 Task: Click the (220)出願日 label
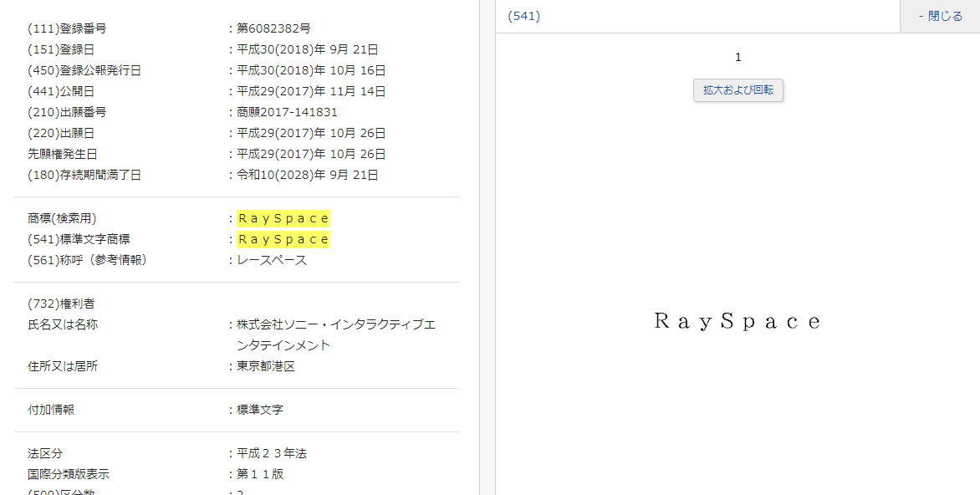(x=61, y=133)
